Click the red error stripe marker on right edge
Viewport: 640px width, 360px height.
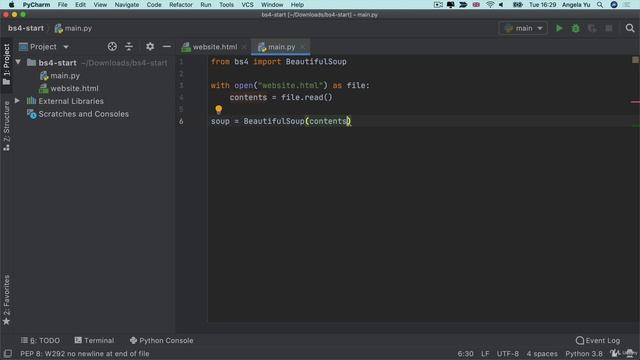pos(635,102)
